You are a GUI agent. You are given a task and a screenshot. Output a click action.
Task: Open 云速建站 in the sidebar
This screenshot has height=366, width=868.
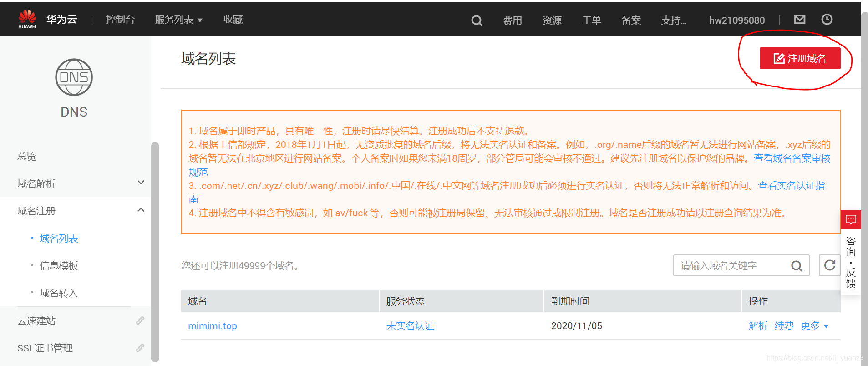click(36, 321)
